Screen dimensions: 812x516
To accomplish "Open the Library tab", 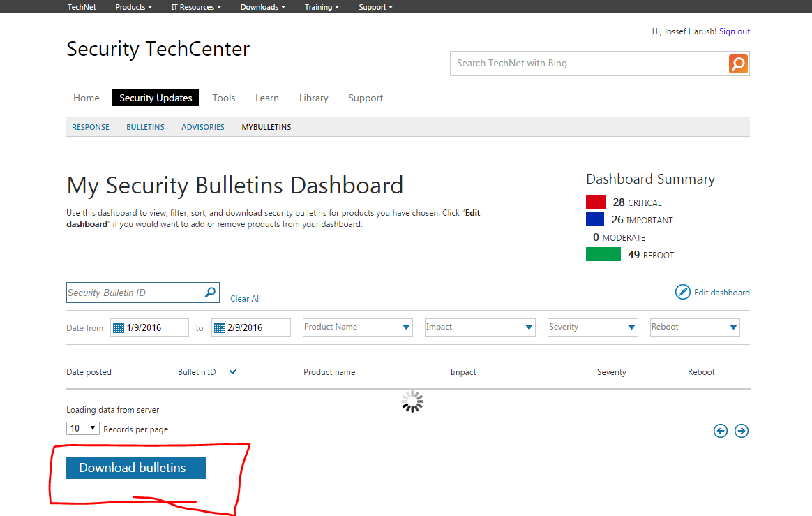I will 314,98.
